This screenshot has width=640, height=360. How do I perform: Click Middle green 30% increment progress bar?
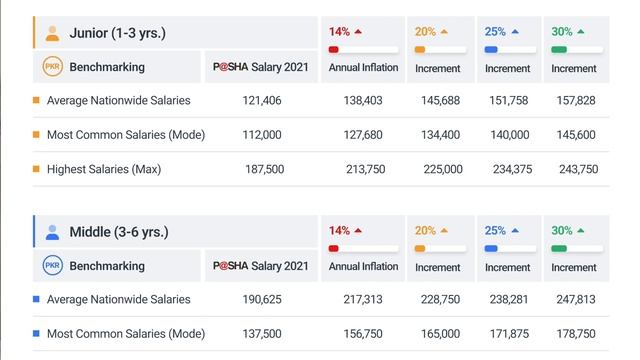tap(577, 249)
